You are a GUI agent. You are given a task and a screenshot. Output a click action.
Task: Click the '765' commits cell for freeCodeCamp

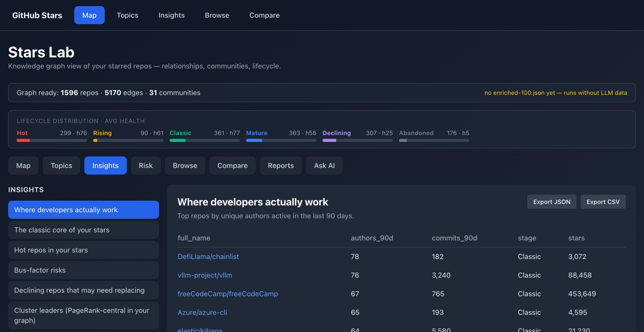point(438,294)
